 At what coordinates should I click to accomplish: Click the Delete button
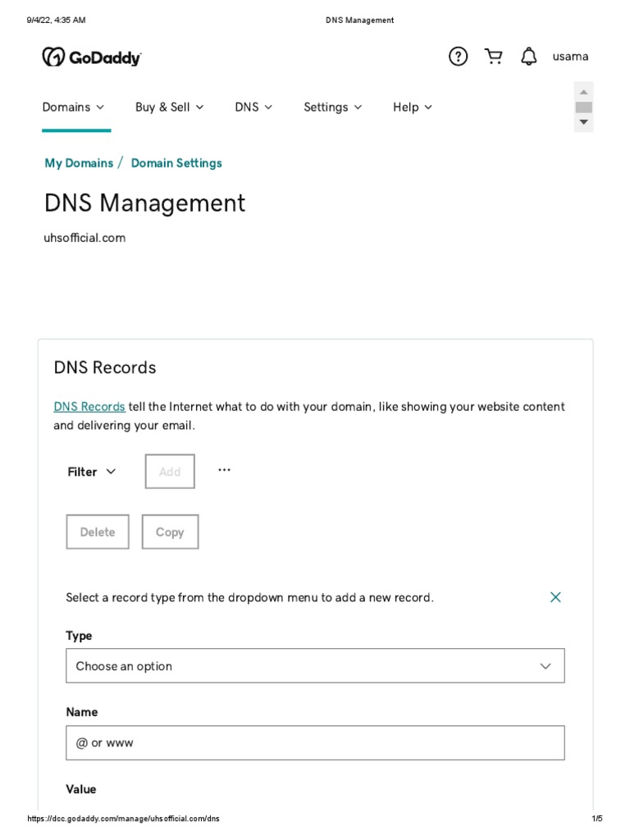coord(98,532)
